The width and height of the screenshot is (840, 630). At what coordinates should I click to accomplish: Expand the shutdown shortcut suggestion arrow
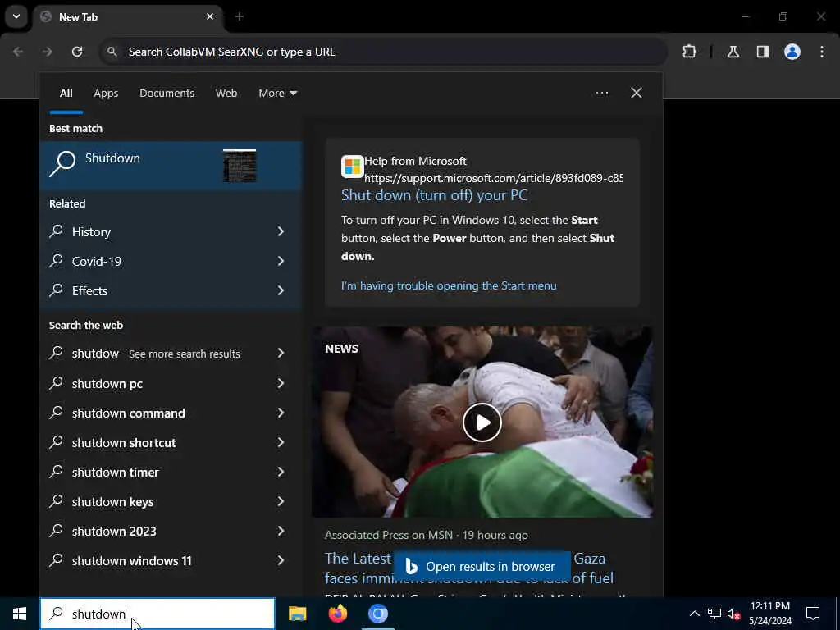(281, 442)
